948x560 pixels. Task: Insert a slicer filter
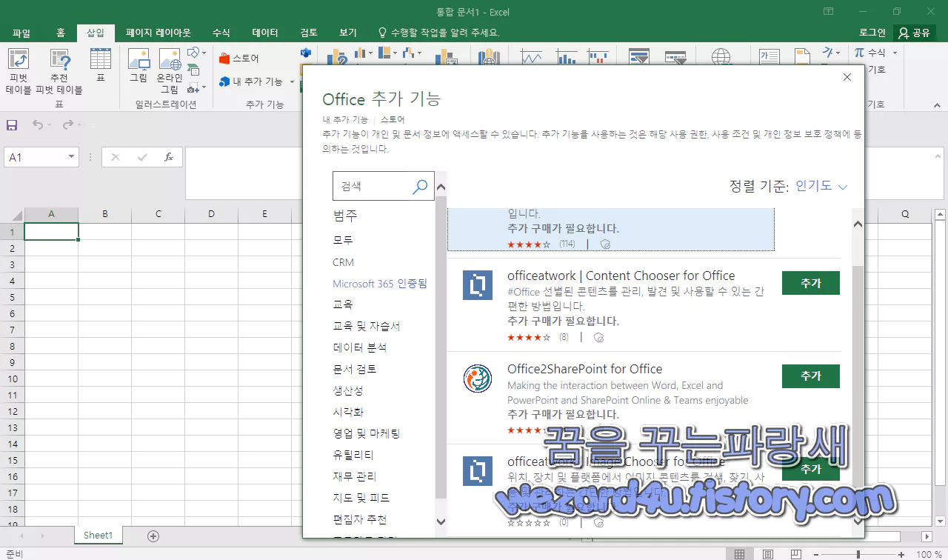coord(638,56)
